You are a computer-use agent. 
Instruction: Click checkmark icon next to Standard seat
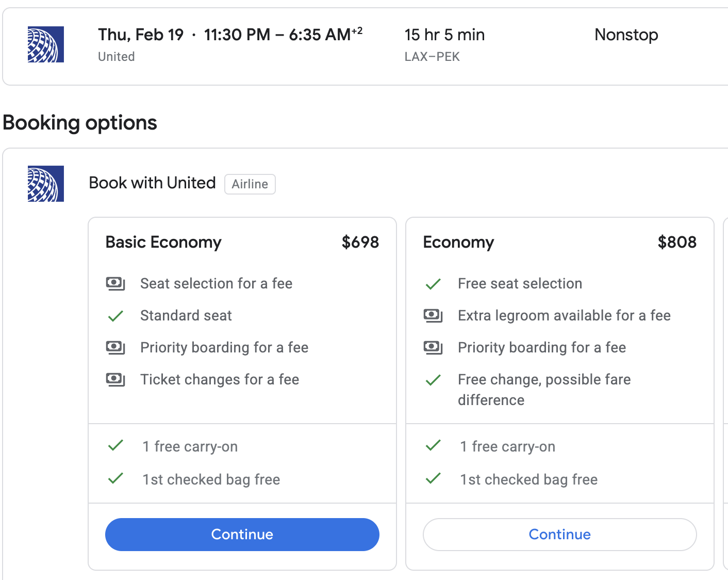[x=115, y=316]
